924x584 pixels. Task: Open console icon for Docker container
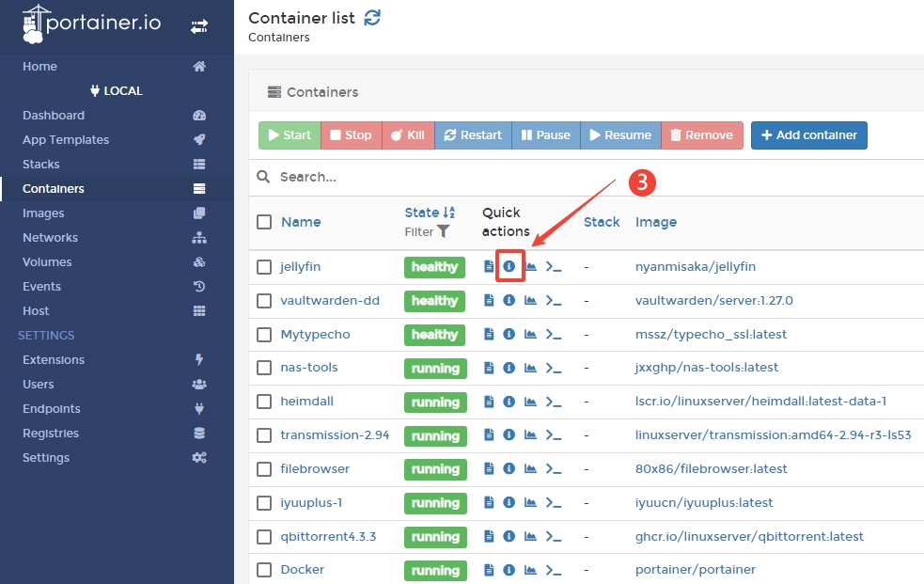554,570
